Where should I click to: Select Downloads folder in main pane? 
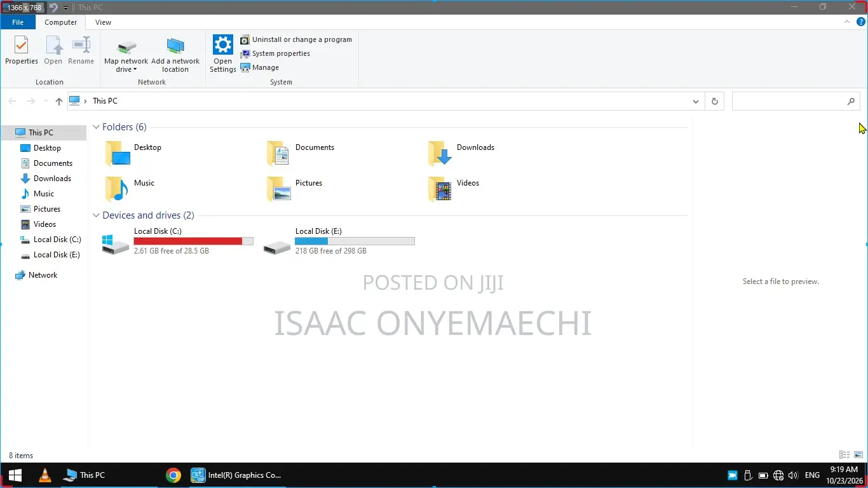[x=461, y=153]
